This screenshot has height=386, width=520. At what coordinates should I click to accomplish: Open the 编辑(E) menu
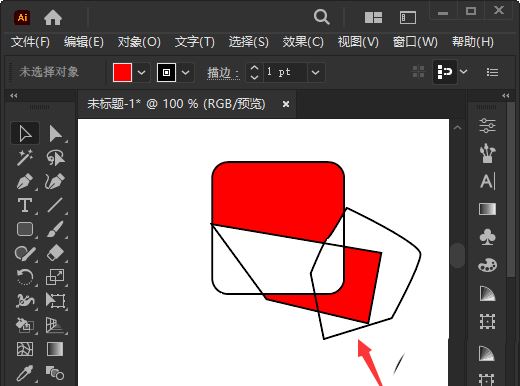click(84, 42)
